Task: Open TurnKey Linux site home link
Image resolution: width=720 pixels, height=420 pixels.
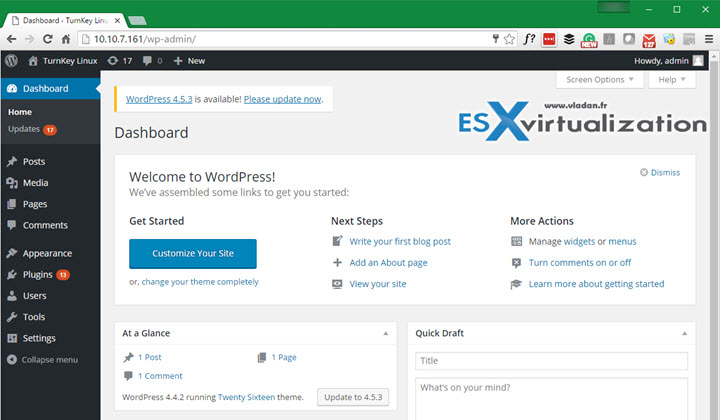Action: tap(63, 61)
